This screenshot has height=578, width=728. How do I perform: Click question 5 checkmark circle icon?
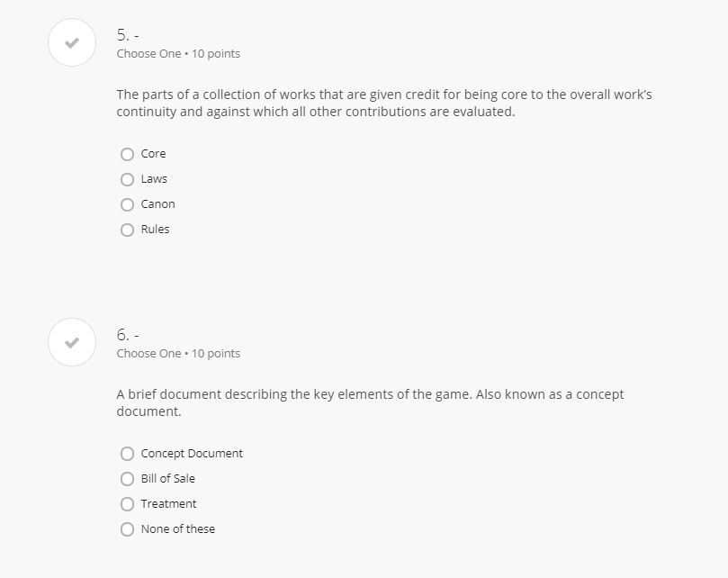point(72,42)
